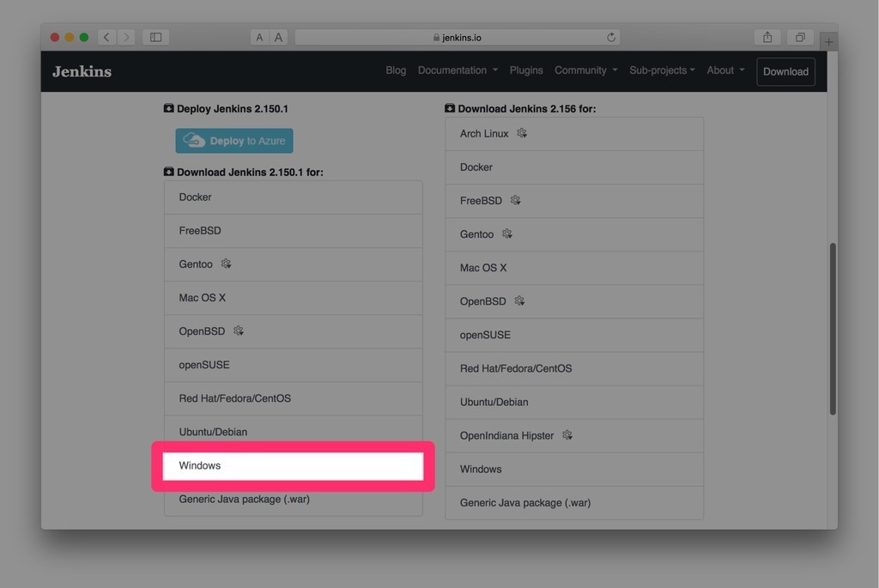This screenshot has height=588, width=879.
Task: Choose Windows in the 2.150.1 list
Action: (294, 466)
